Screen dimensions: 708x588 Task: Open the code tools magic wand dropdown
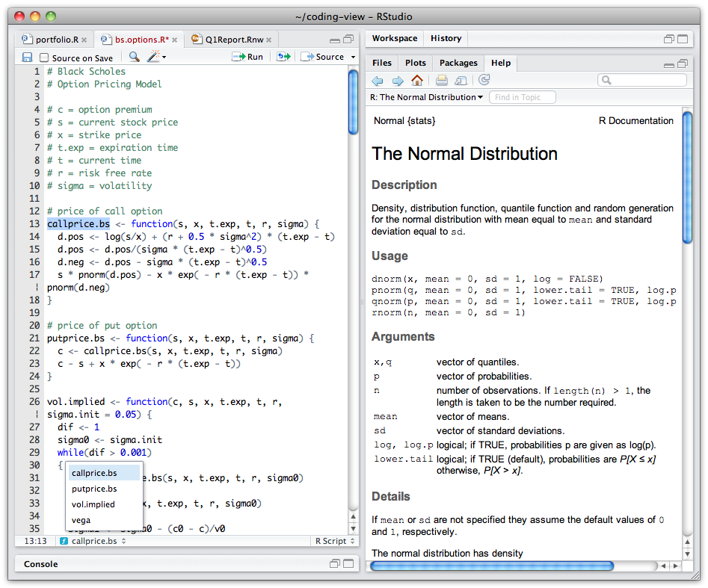[157, 57]
